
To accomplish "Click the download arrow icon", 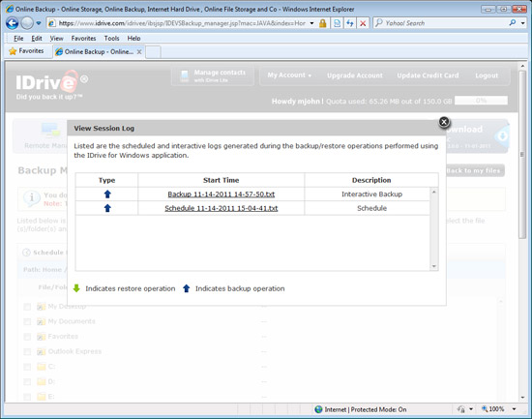I will (502, 136).
